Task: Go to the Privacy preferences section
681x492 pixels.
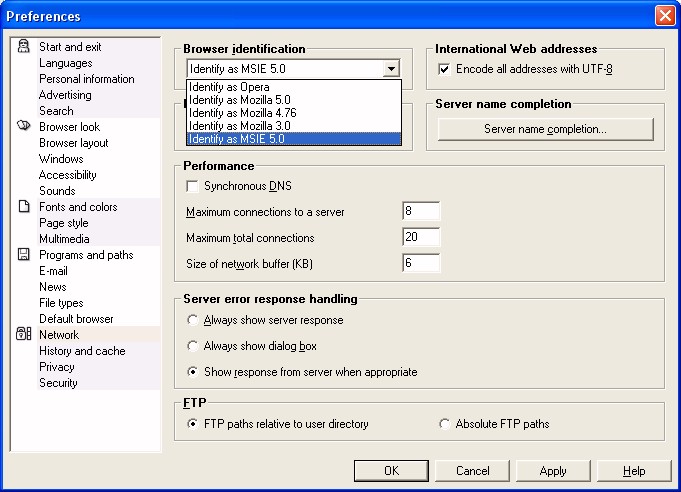Action: click(56, 367)
